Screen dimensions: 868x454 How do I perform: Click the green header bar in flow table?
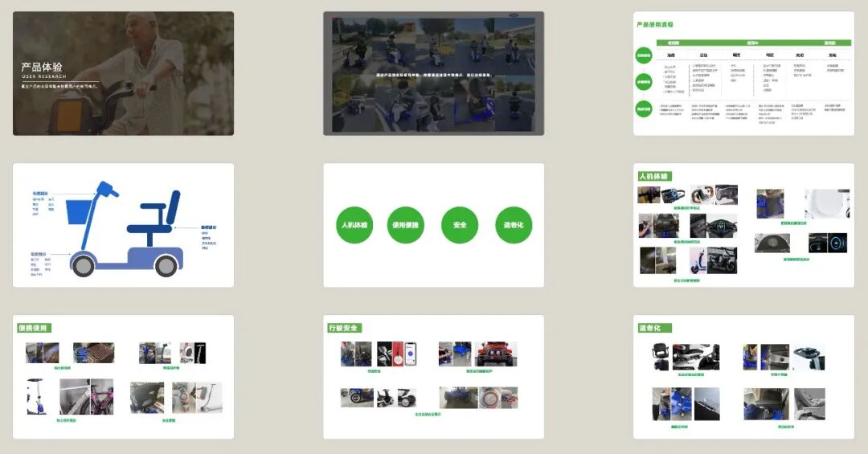(753, 43)
